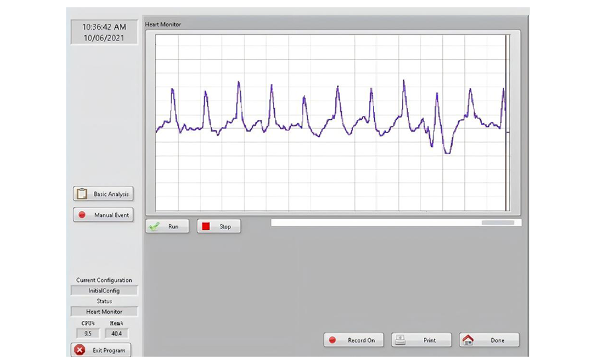
Task: Select the Done button
Action: coord(489,340)
